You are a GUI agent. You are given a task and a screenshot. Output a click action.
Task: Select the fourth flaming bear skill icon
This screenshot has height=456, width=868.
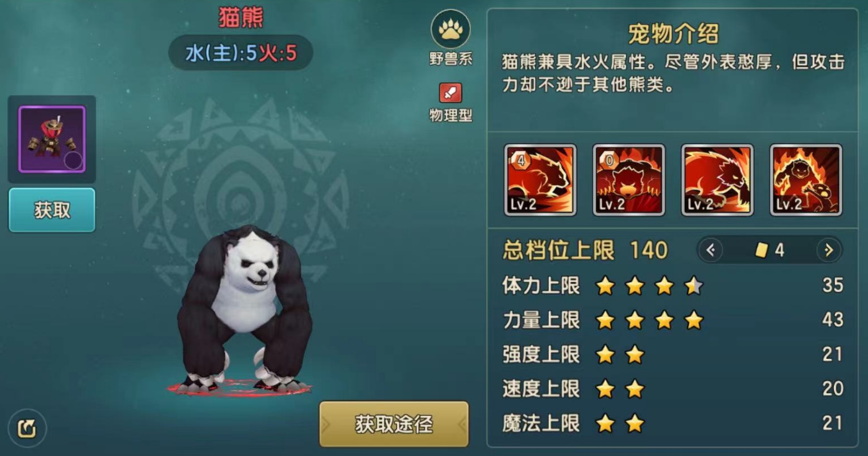click(x=806, y=180)
